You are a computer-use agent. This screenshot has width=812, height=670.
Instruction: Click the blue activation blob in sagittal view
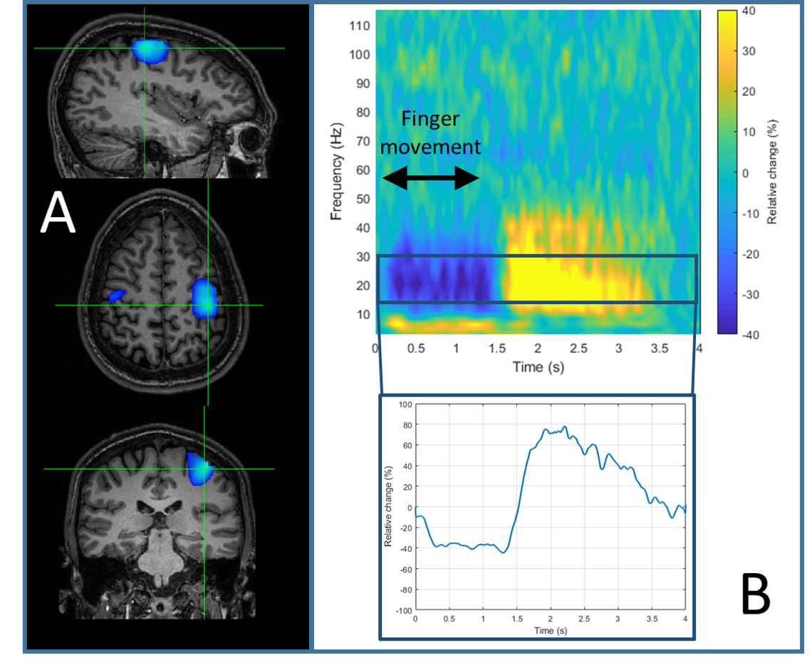150,51
